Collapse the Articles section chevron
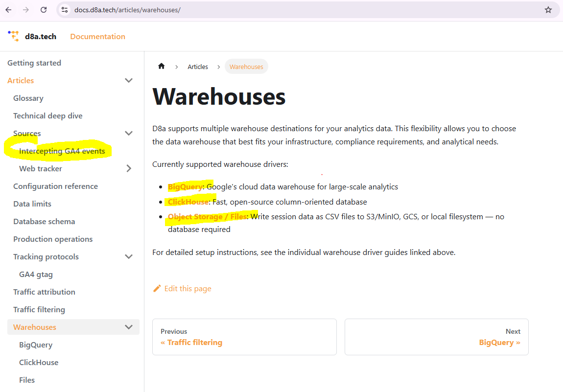Image resolution: width=563 pixels, height=392 pixels. pyautogui.click(x=129, y=80)
